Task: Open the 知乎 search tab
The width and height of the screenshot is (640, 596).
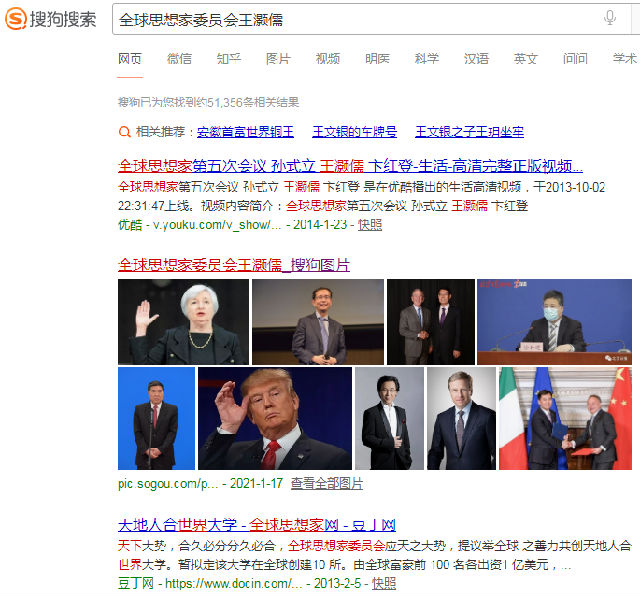Action: click(229, 59)
